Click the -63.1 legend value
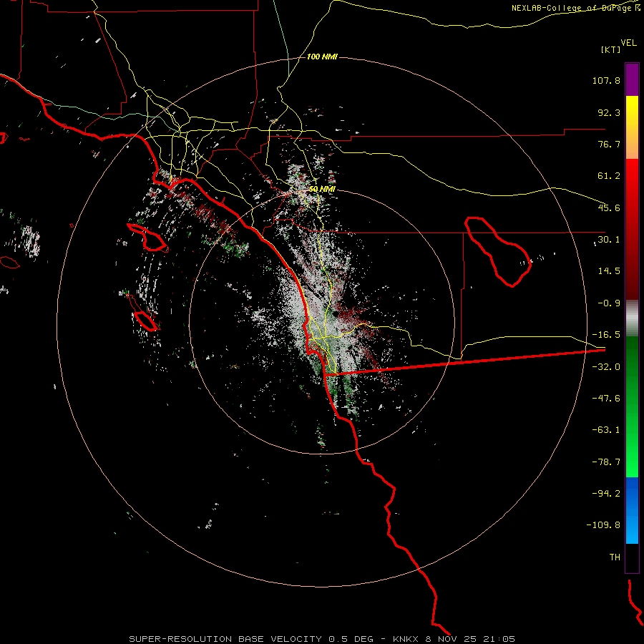The width and height of the screenshot is (644, 644). pos(606,430)
